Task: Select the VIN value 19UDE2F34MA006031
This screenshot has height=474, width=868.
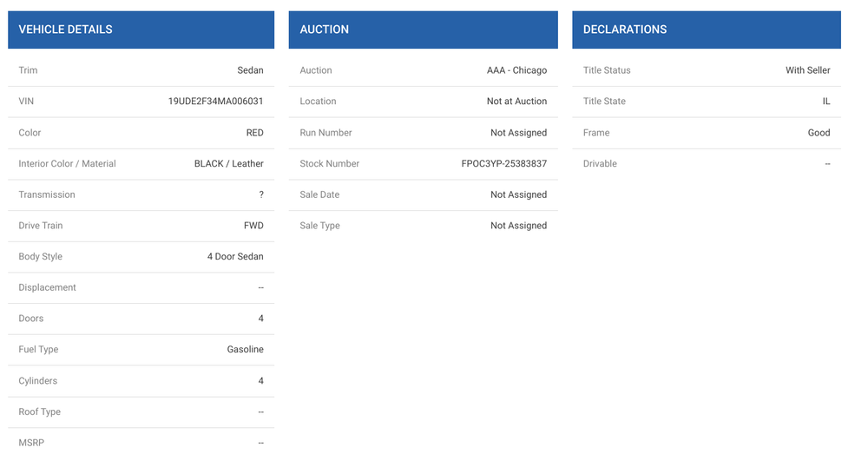Action: (216, 102)
